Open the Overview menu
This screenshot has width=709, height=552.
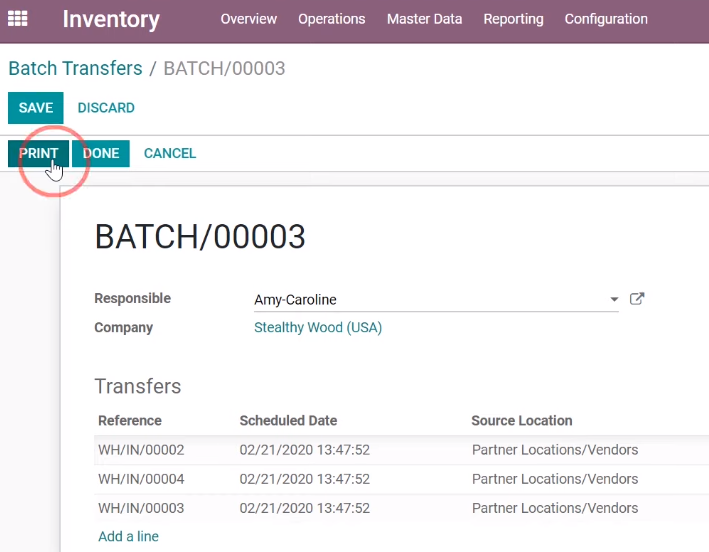(x=248, y=19)
